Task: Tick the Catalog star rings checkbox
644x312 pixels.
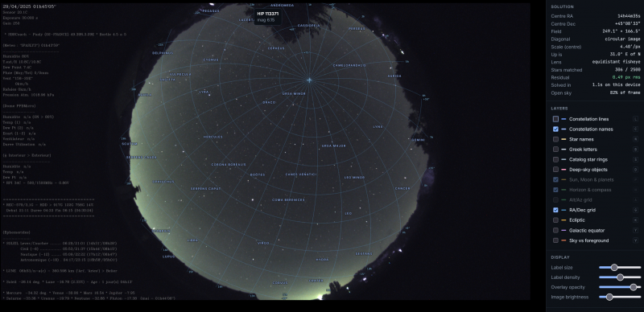Action: coord(555,159)
